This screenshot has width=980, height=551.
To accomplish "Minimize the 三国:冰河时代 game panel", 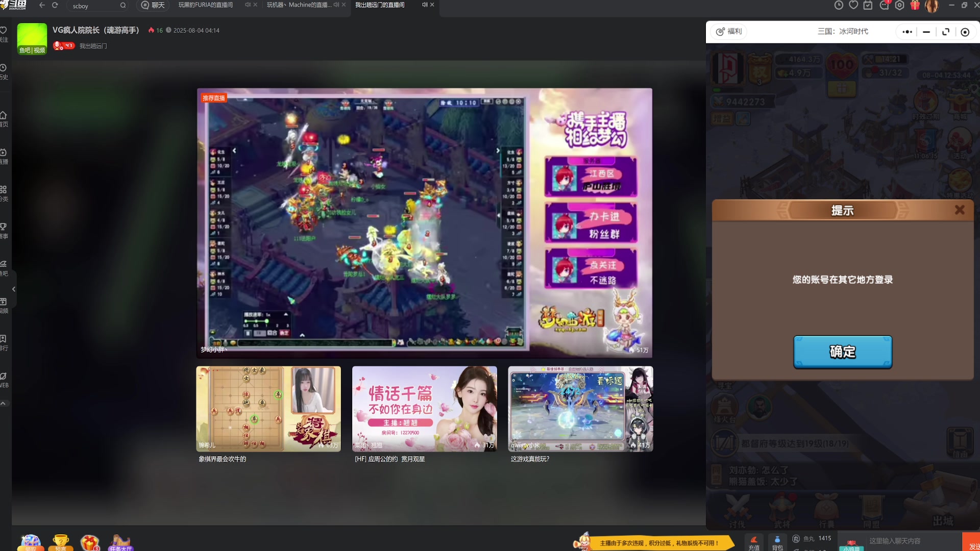I will point(926,32).
